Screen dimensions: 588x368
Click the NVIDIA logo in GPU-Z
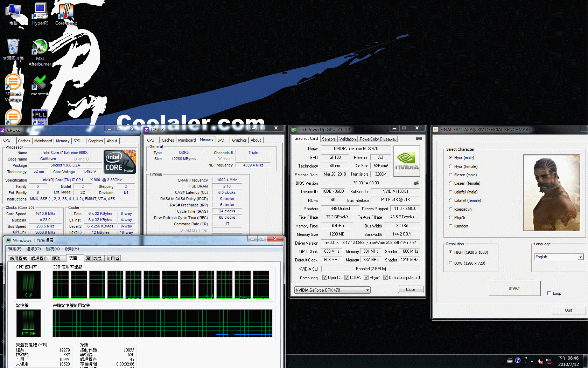click(407, 161)
